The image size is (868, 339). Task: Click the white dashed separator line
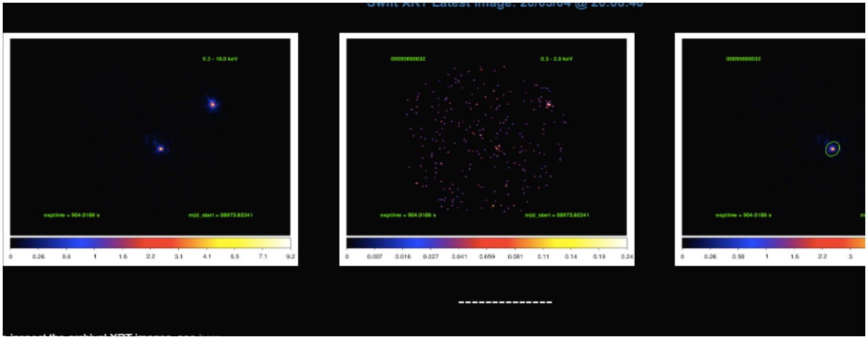pyautogui.click(x=505, y=302)
